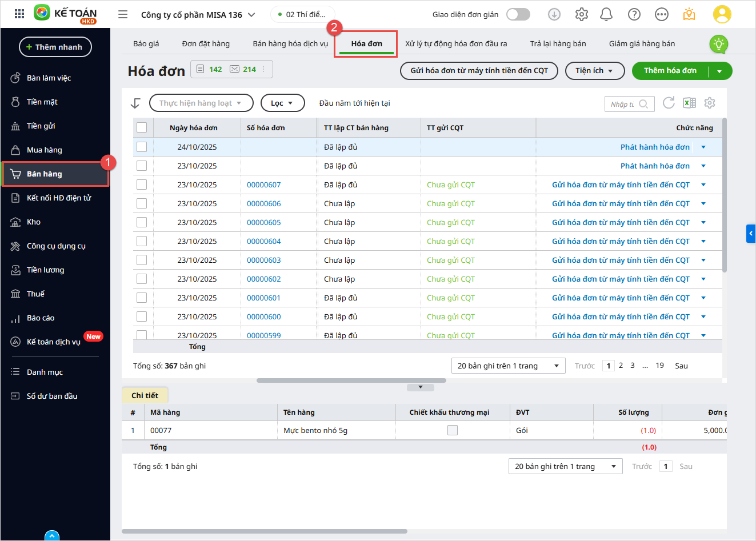Open table column settings gear
This screenshot has width=756, height=541.
click(x=710, y=103)
